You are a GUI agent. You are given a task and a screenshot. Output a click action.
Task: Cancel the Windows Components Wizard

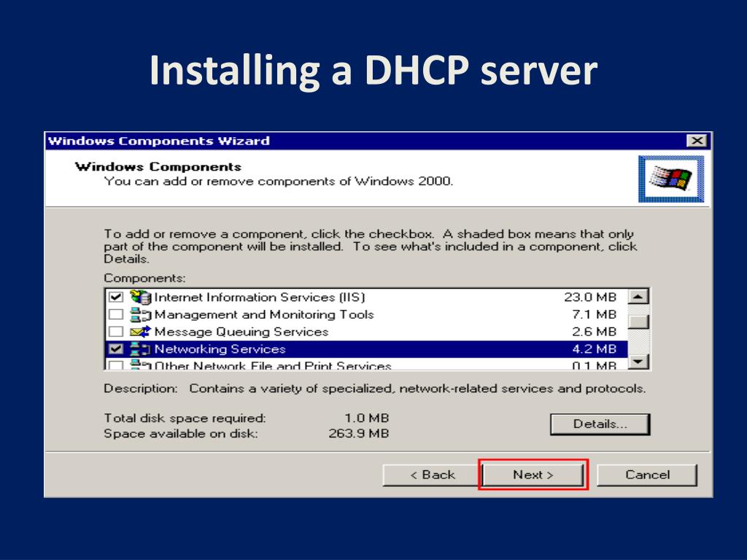click(647, 475)
